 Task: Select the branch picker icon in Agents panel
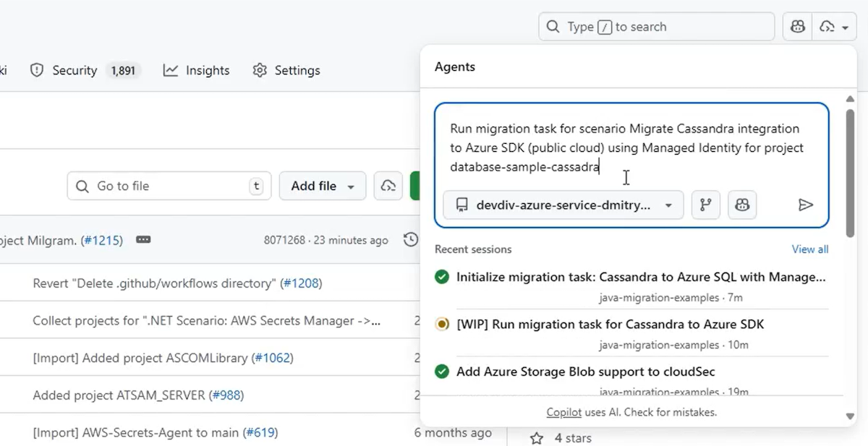705,205
